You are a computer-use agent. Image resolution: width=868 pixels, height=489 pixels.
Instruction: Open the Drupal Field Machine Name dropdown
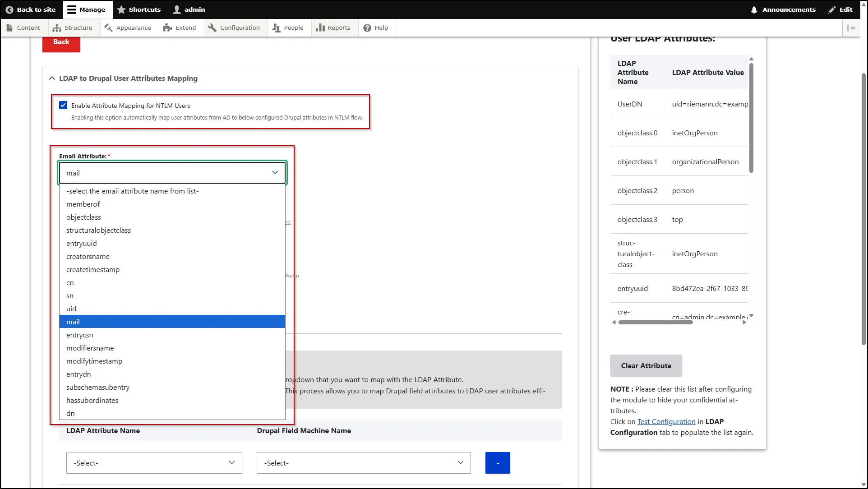[x=363, y=463]
